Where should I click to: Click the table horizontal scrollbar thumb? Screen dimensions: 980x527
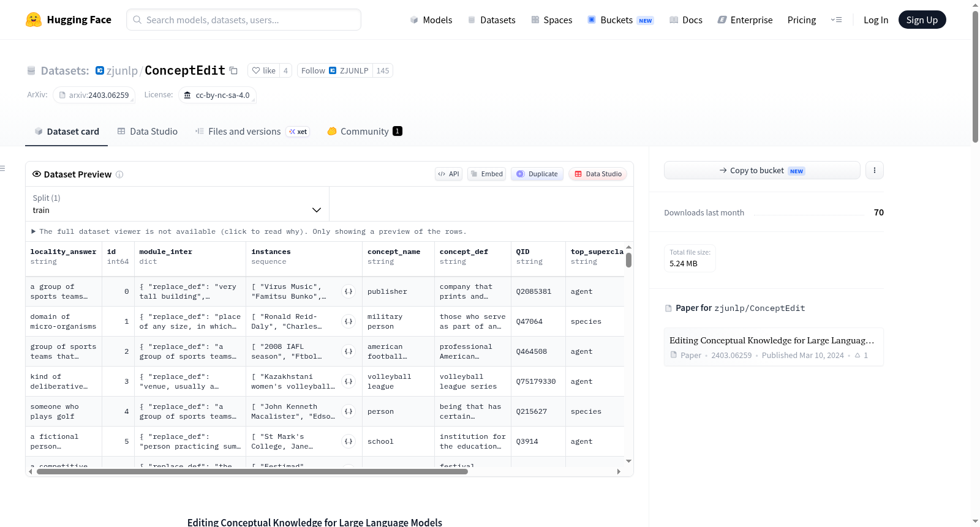(252, 471)
